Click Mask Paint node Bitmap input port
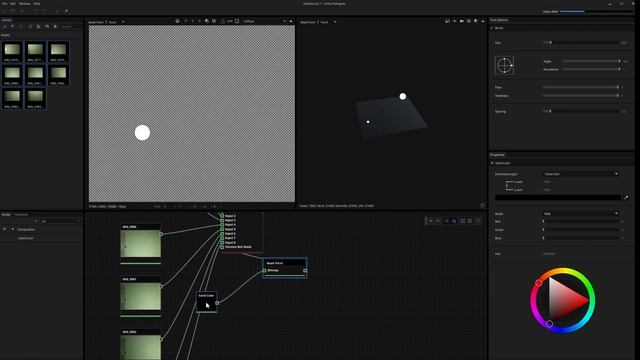The width and height of the screenshot is (640, 360). pyautogui.click(x=264, y=270)
